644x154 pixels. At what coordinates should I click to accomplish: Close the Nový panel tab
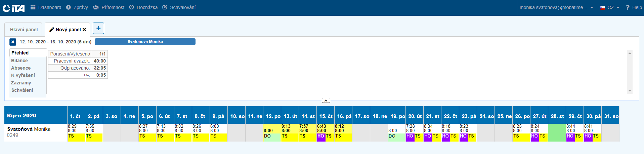[84, 30]
